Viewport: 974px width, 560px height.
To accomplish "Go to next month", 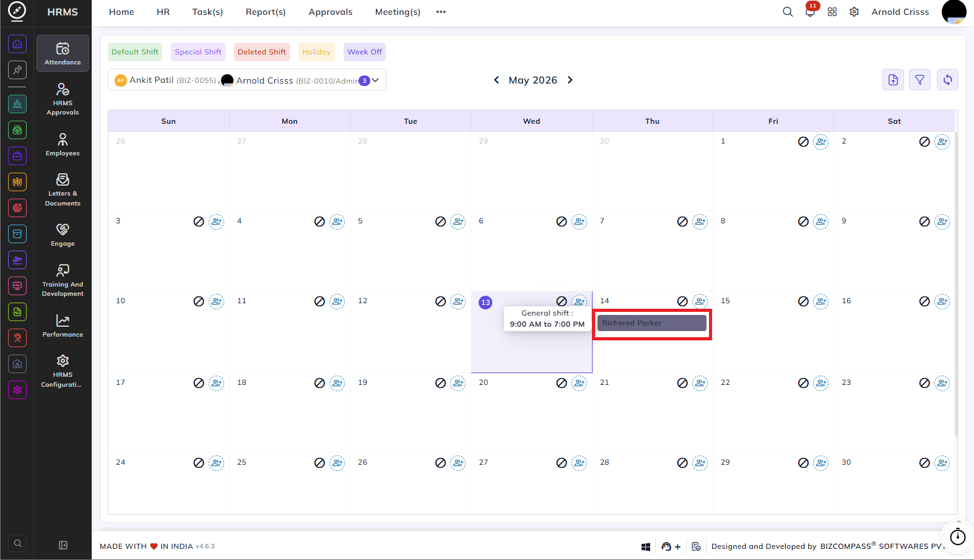I will (570, 80).
